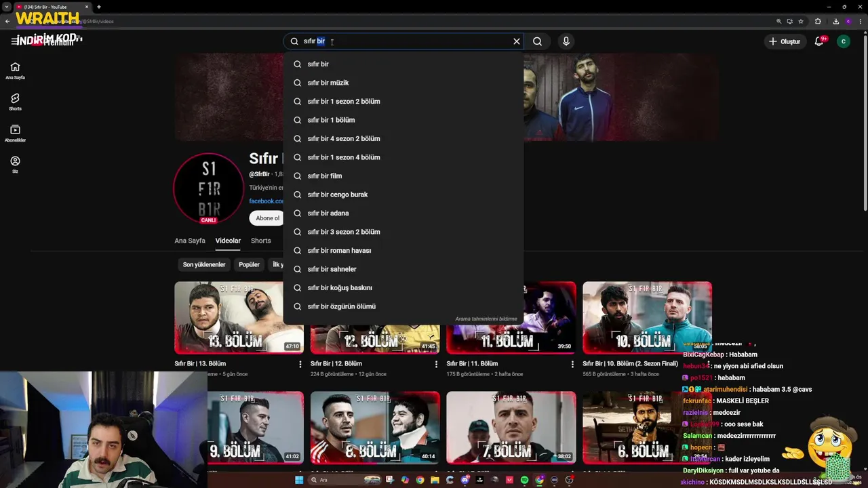Open Chrome downloads icon
Screen dimensions: 868x488
(836, 21)
